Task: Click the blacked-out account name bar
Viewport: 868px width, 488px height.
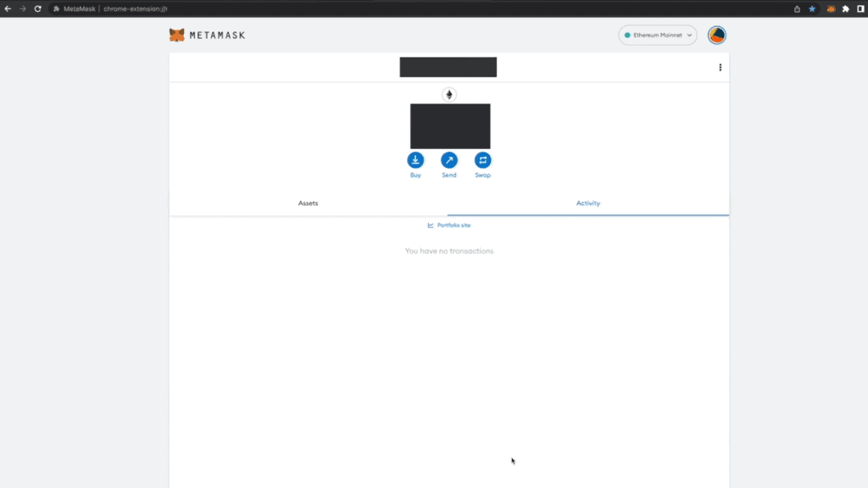Action: pos(448,67)
